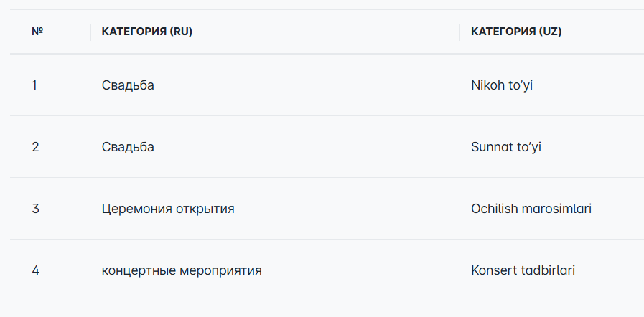Image resolution: width=644 pixels, height=317 pixels.
Task: Click blank header area right of КАТЕГОРИЯ (RU)
Action: coord(326,32)
